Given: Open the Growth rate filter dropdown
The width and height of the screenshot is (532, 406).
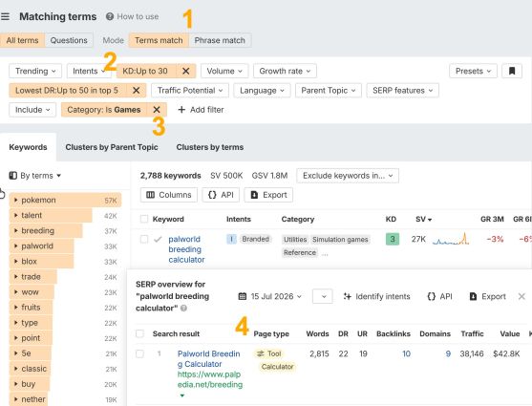Looking at the screenshot, I should point(285,71).
